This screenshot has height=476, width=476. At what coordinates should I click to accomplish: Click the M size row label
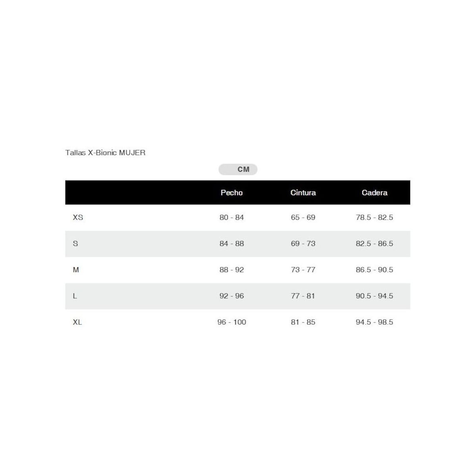pos(76,270)
